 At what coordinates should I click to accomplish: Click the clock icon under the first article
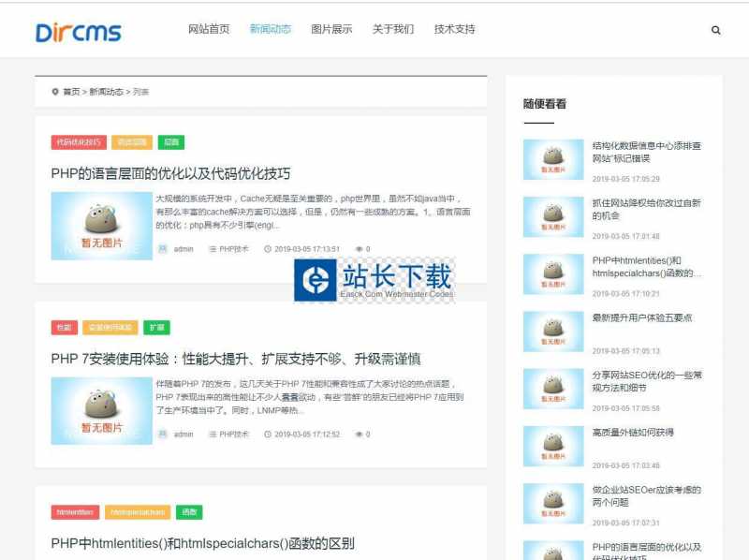click(x=268, y=249)
